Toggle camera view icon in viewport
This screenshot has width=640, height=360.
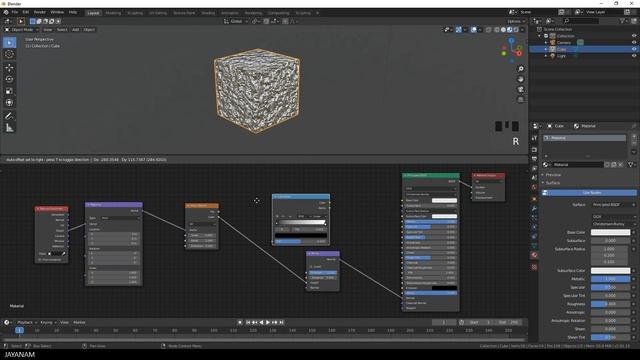click(520, 89)
